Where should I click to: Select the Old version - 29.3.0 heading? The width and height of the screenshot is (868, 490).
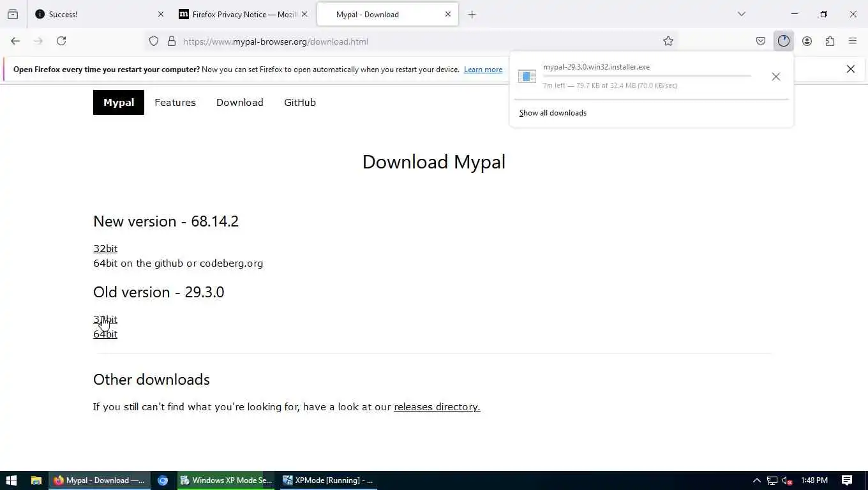[x=159, y=292]
